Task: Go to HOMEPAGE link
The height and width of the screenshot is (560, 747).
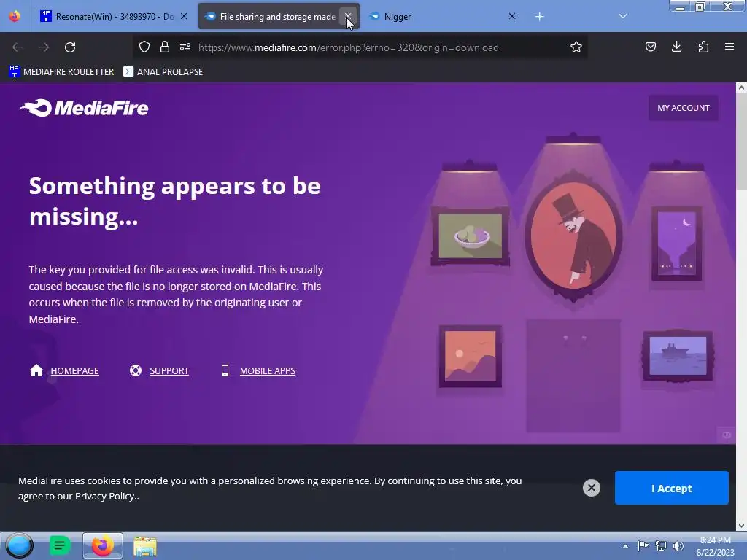Action: pyautogui.click(x=75, y=370)
